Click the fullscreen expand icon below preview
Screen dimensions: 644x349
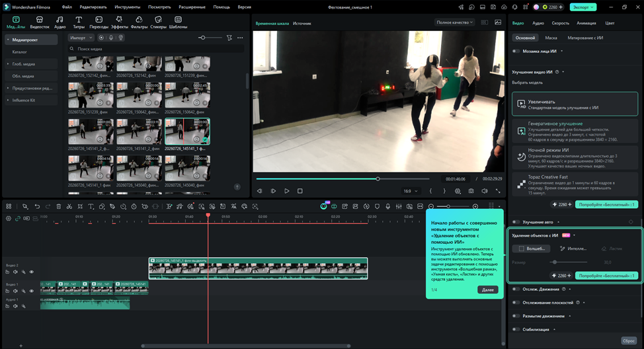point(498,191)
